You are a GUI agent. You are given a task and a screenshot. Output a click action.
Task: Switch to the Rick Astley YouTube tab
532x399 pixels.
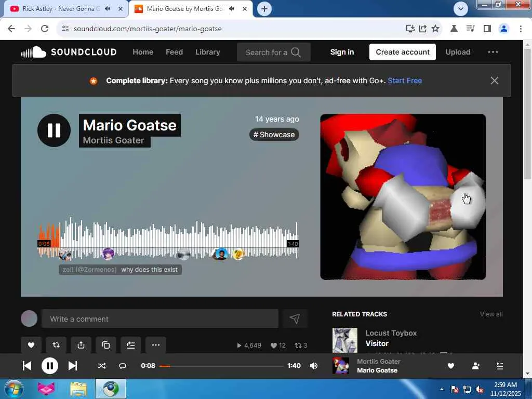point(61,9)
